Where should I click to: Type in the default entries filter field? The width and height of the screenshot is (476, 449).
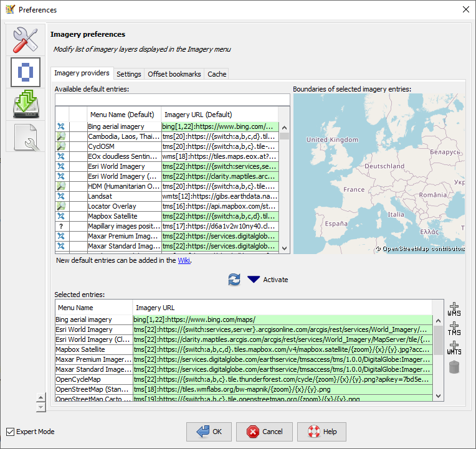(x=172, y=100)
